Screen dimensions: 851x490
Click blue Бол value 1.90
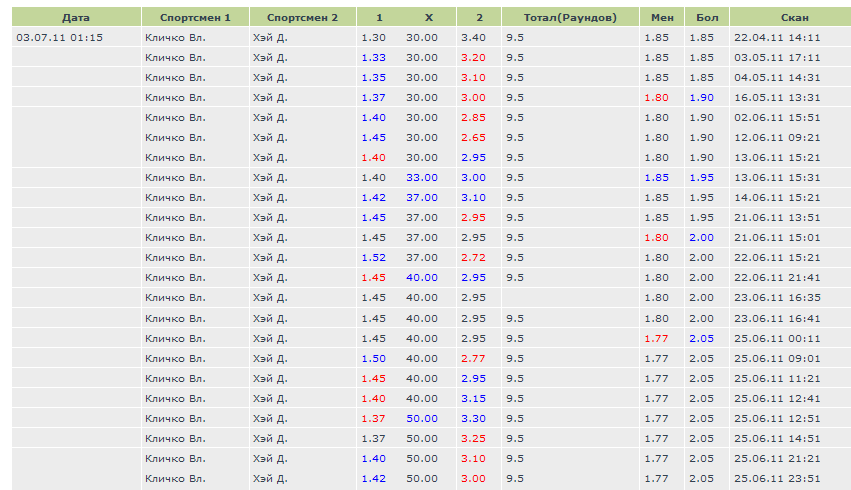point(701,98)
